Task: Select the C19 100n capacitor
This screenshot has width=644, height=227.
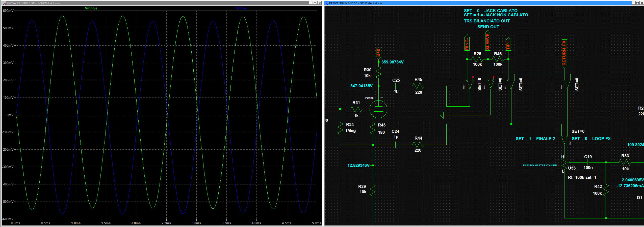Action: pos(588,163)
